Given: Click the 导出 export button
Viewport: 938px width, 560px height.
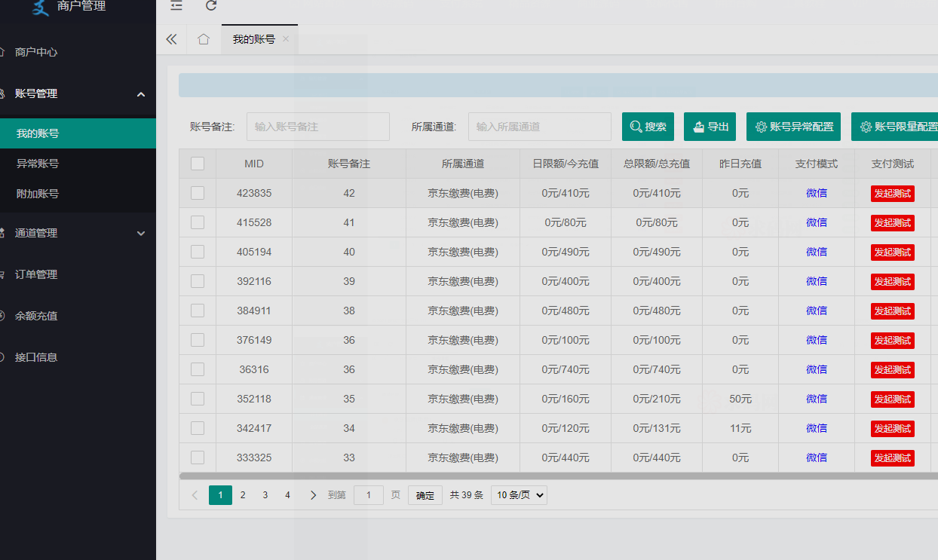Looking at the screenshot, I should pyautogui.click(x=710, y=127).
